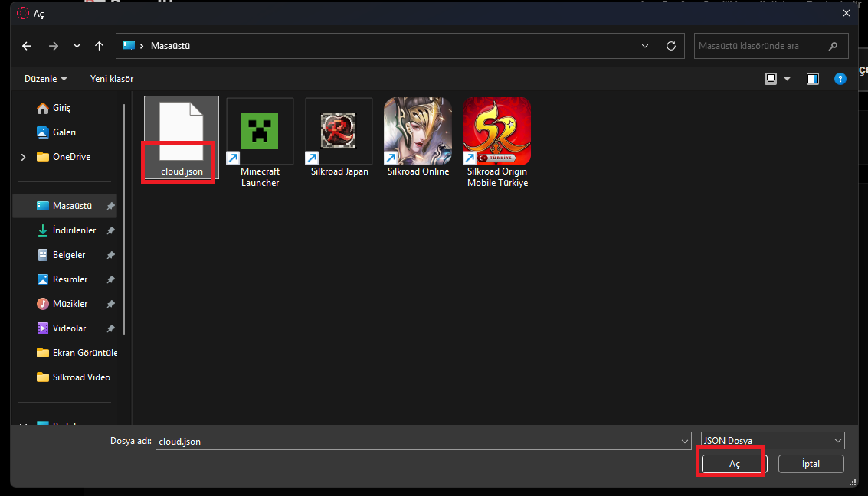This screenshot has height=496, width=868.
Task: Open the Düzenle dropdown menu
Action: click(45, 79)
